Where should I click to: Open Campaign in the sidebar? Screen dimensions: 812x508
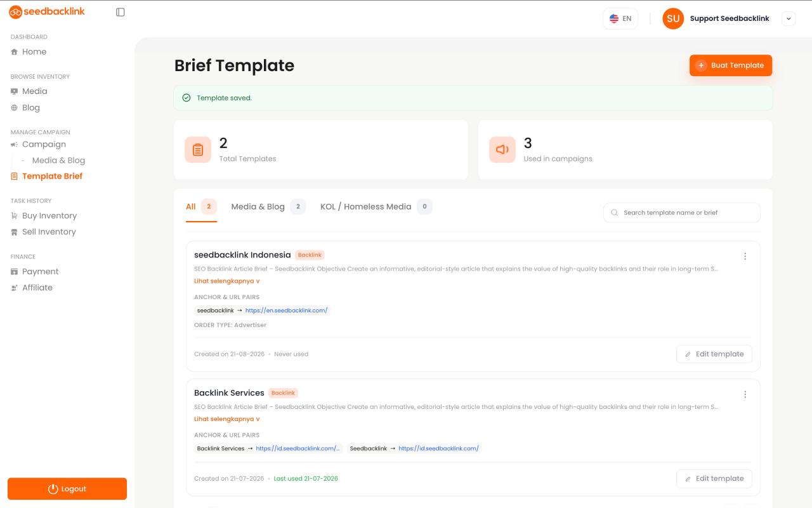(44, 145)
